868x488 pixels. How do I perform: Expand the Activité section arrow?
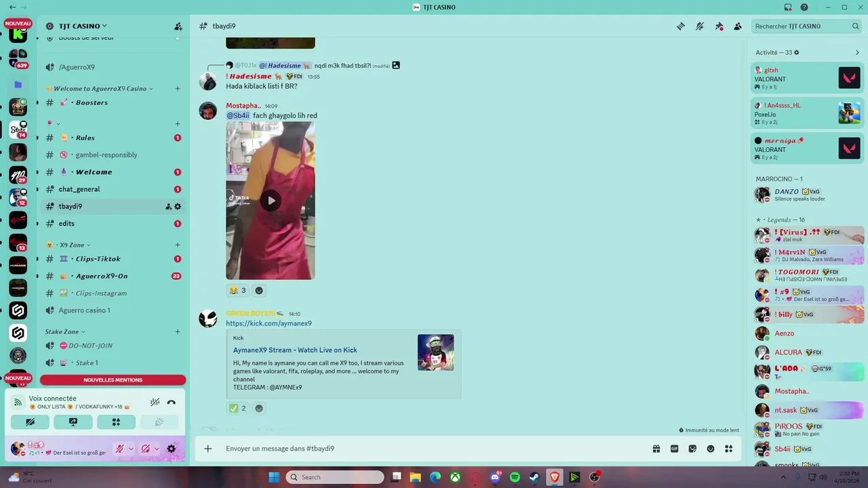(857, 52)
